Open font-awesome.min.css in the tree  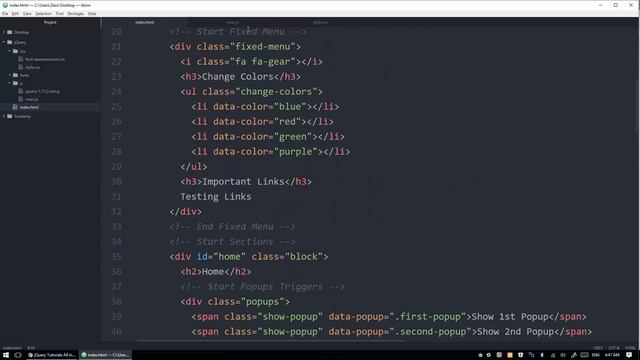click(x=45, y=59)
